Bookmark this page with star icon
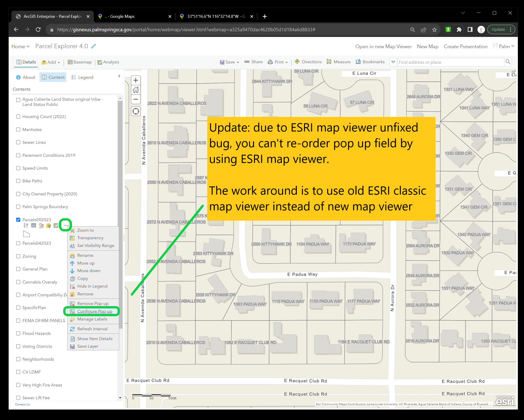Screen dimensions: 524x420 [x=435, y=29]
